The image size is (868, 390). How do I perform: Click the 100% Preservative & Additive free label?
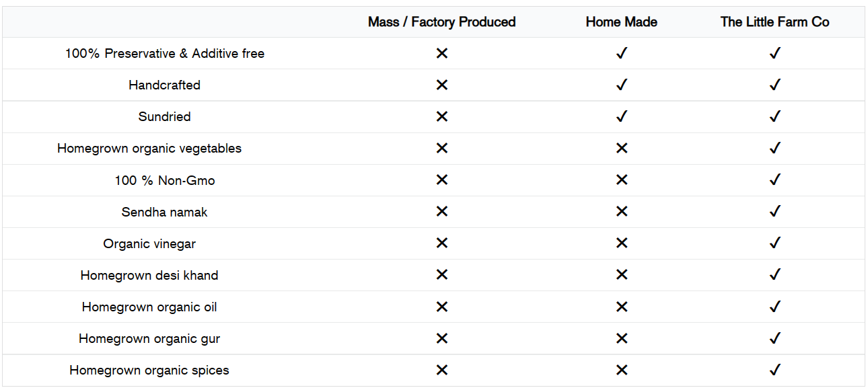click(165, 54)
